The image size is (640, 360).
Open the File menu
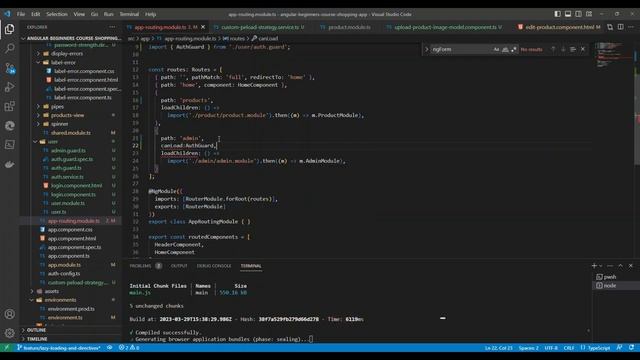(21, 14)
